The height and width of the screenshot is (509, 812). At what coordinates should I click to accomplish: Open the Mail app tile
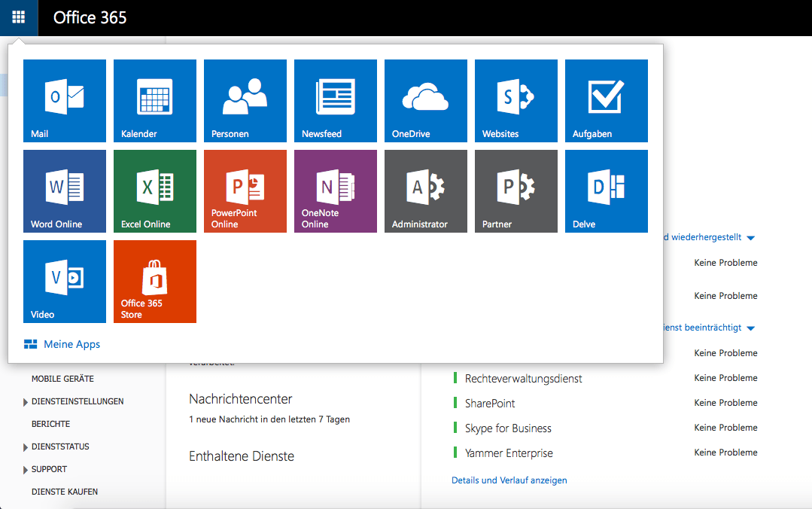tap(65, 101)
